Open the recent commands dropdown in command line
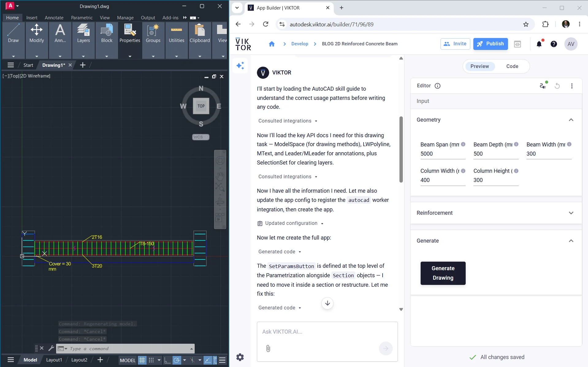This screenshot has height=367, width=588. 192,349
